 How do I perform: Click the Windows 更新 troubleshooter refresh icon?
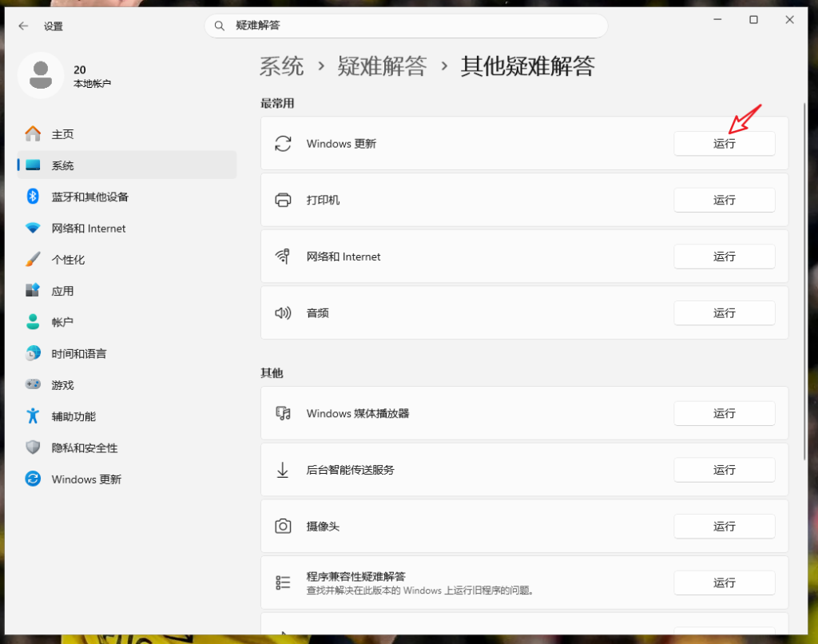pos(283,144)
